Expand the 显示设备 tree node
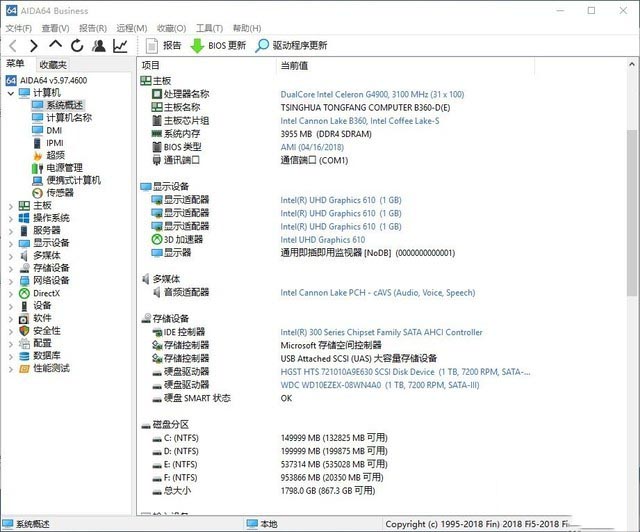Image resolution: width=640 pixels, height=532 pixels. 11,244
